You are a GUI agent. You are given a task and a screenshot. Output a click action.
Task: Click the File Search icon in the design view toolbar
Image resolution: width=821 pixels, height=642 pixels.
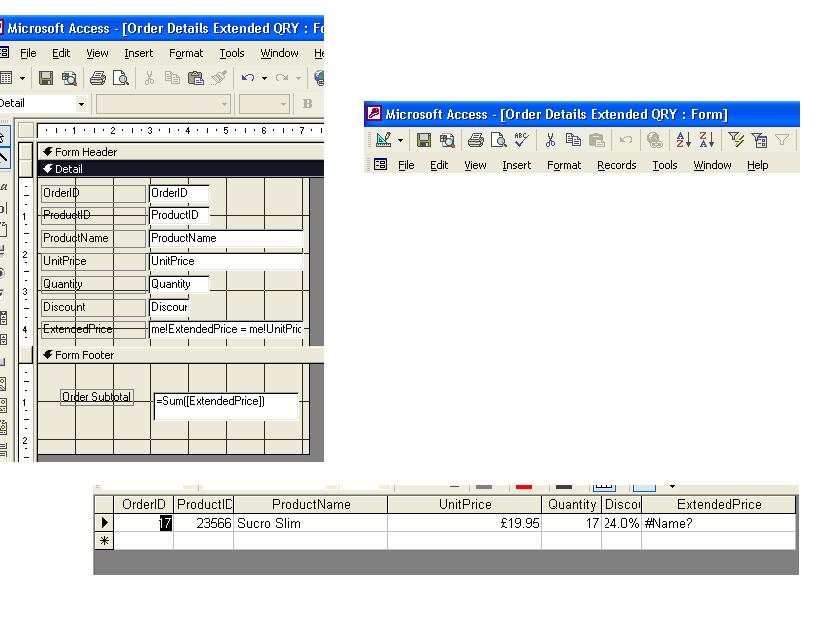click(69, 79)
